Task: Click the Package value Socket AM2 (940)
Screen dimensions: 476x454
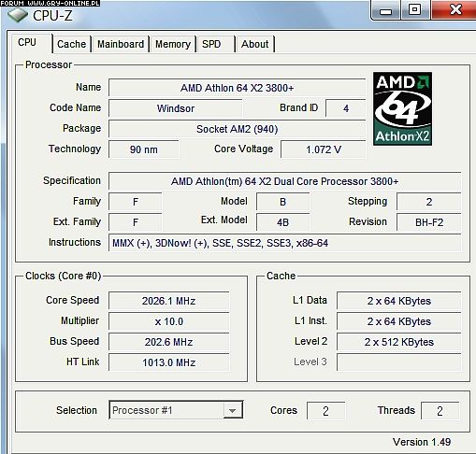Action: pos(237,129)
